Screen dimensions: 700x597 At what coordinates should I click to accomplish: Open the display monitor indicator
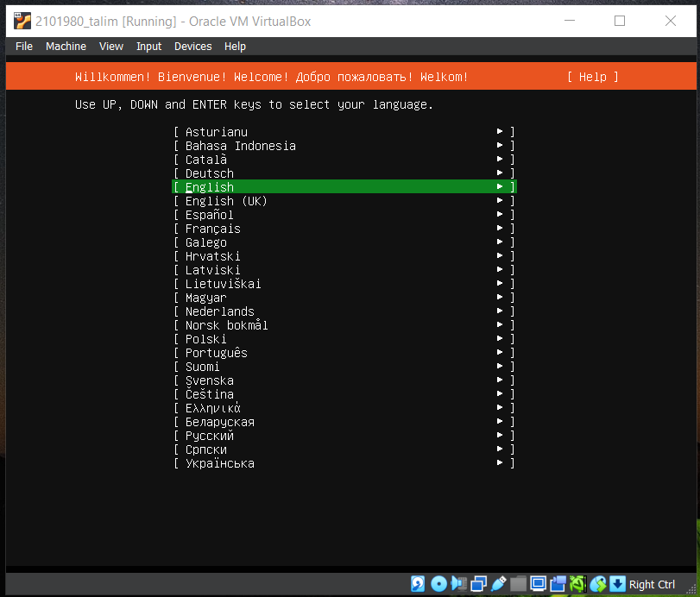tap(538, 583)
